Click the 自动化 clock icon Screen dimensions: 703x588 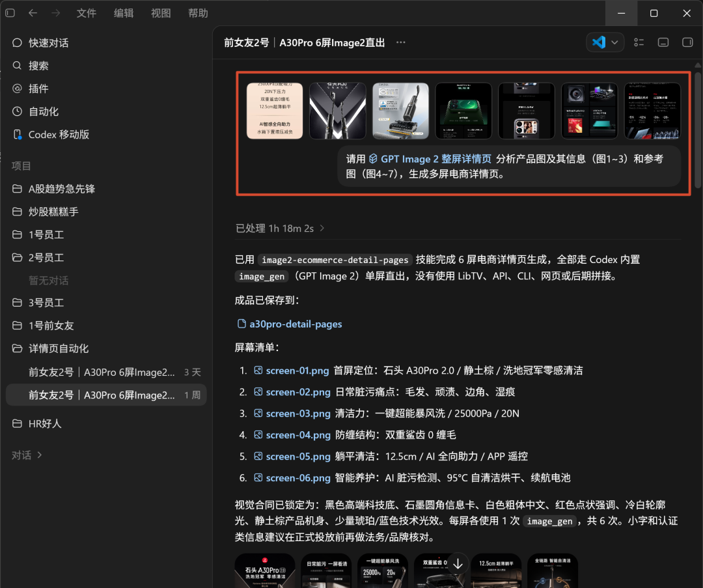click(x=17, y=111)
